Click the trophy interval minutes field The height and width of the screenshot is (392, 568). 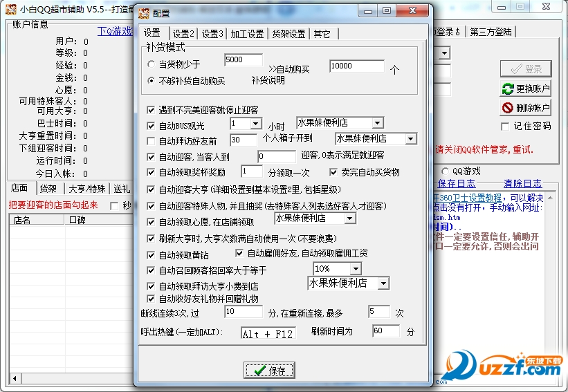(x=252, y=171)
